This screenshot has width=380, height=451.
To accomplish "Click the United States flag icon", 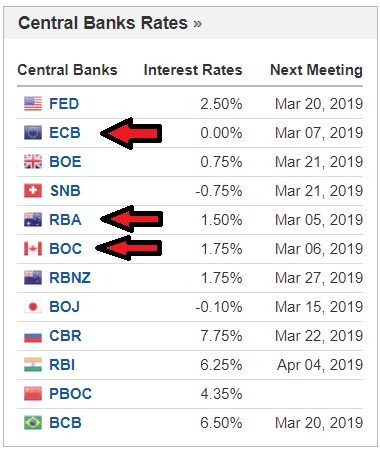I will (33, 103).
